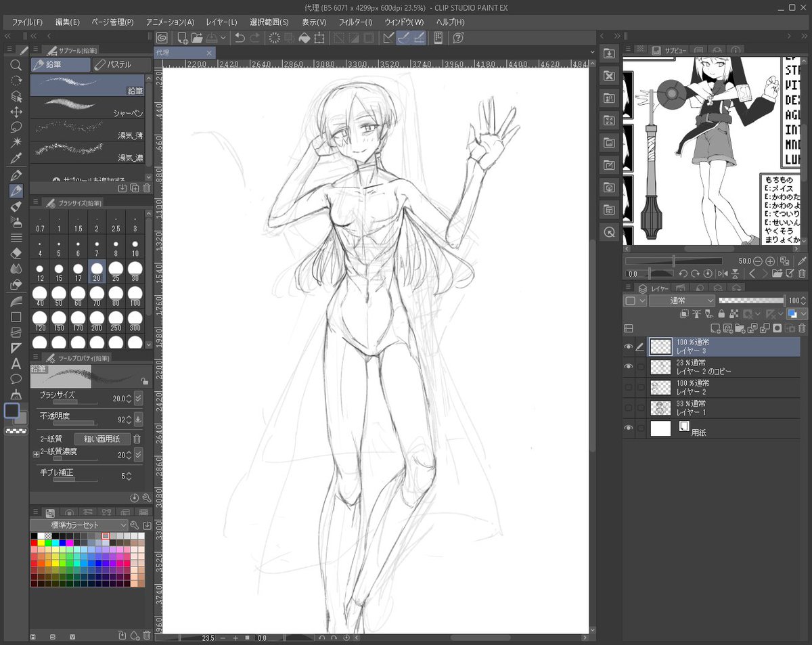This screenshot has width=812, height=645.
Task: Open the layer color dropdown arrow
Action: point(803,314)
